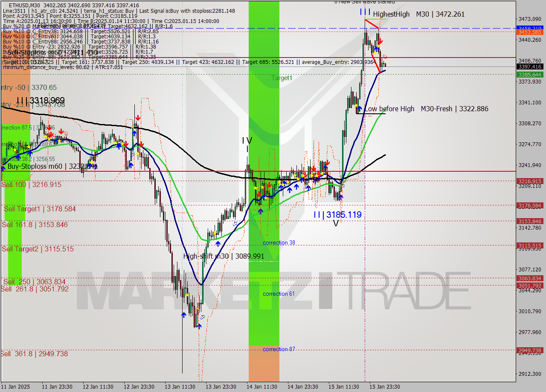Click the red price tag 2949.738
This screenshot has width=546, height=392.
pyautogui.click(x=529, y=350)
